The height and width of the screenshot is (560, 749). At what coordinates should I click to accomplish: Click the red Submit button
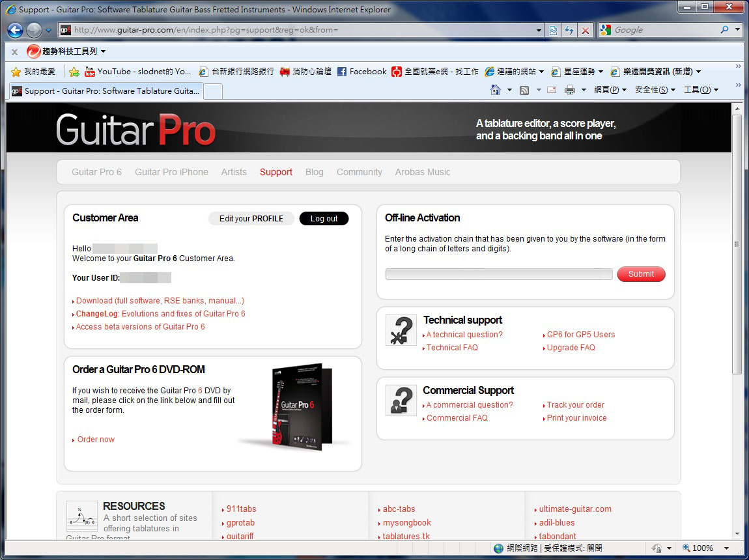641,274
